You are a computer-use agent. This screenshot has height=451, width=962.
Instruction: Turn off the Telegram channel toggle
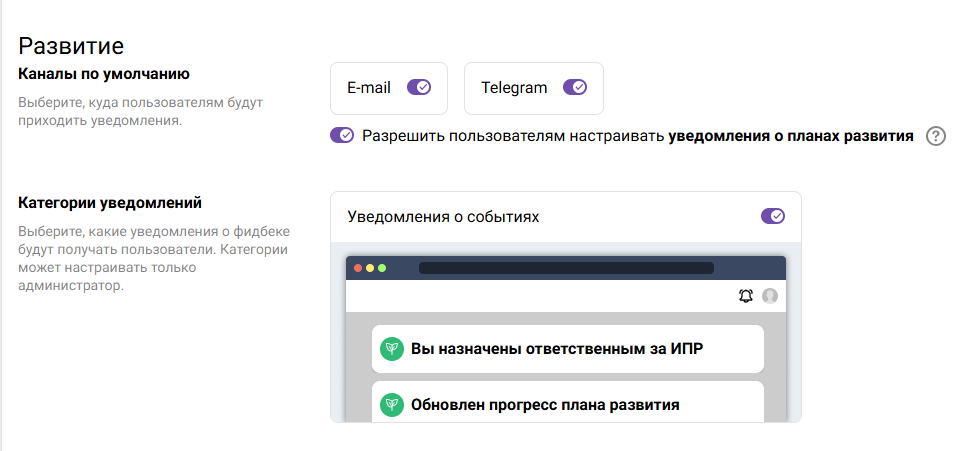tap(575, 88)
